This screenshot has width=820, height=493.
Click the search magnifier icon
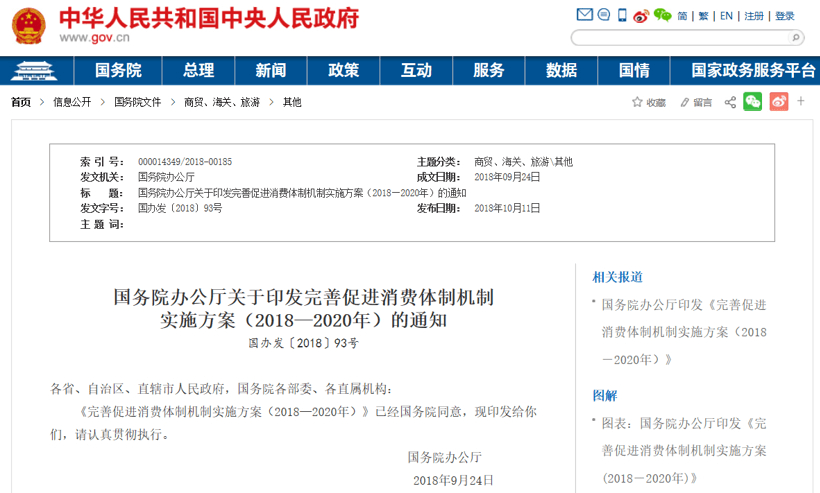tap(795, 38)
